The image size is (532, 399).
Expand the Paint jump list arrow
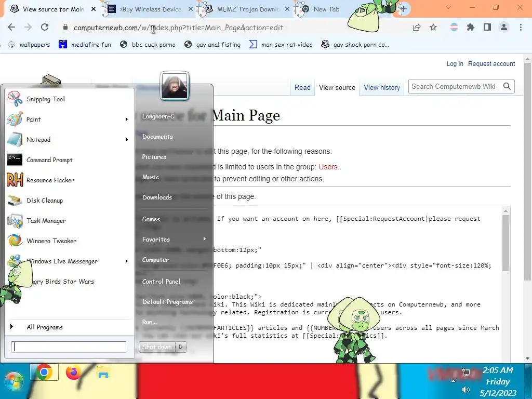[x=127, y=119]
